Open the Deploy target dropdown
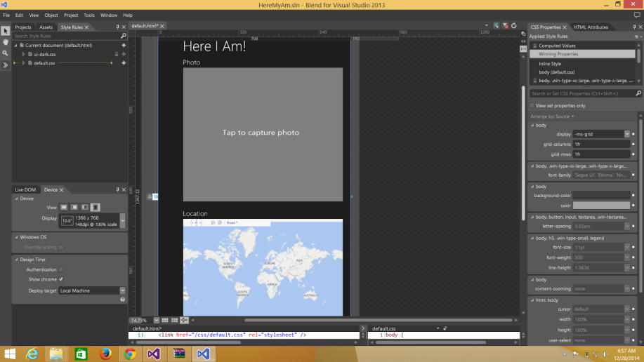The height and width of the screenshot is (362, 644). click(x=122, y=290)
